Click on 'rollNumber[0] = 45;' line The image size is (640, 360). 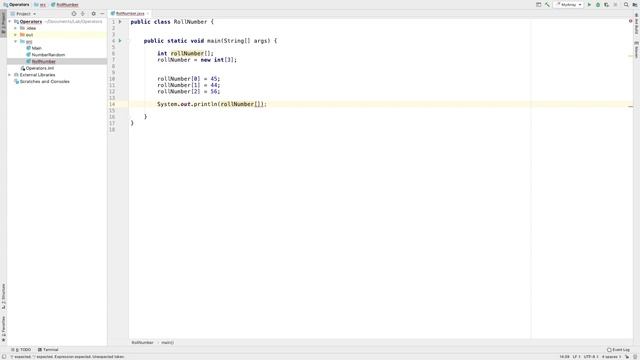[189, 79]
